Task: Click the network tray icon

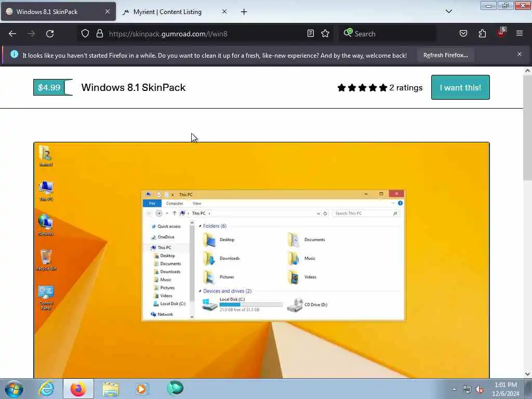Action: [x=467, y=390]
